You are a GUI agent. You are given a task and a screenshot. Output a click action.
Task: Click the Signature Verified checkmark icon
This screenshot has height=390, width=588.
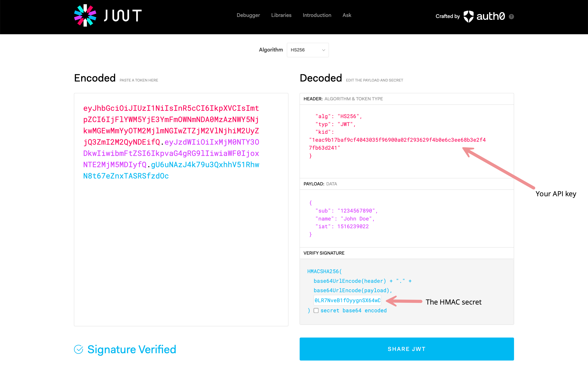pos(78,349)
